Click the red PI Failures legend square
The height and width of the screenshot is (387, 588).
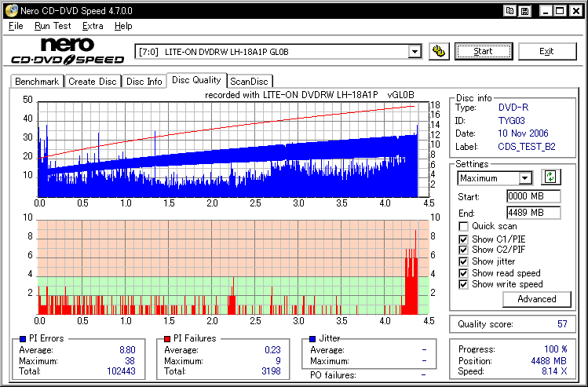coord(167,339)
